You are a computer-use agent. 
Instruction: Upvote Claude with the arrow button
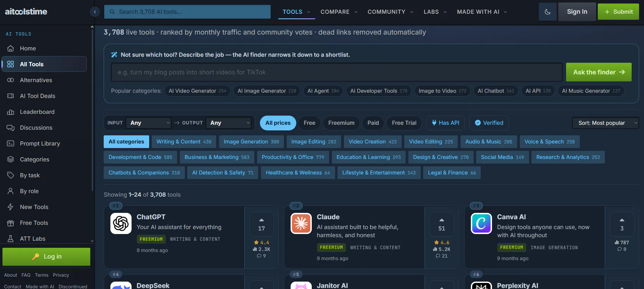[x=442, y=224]
